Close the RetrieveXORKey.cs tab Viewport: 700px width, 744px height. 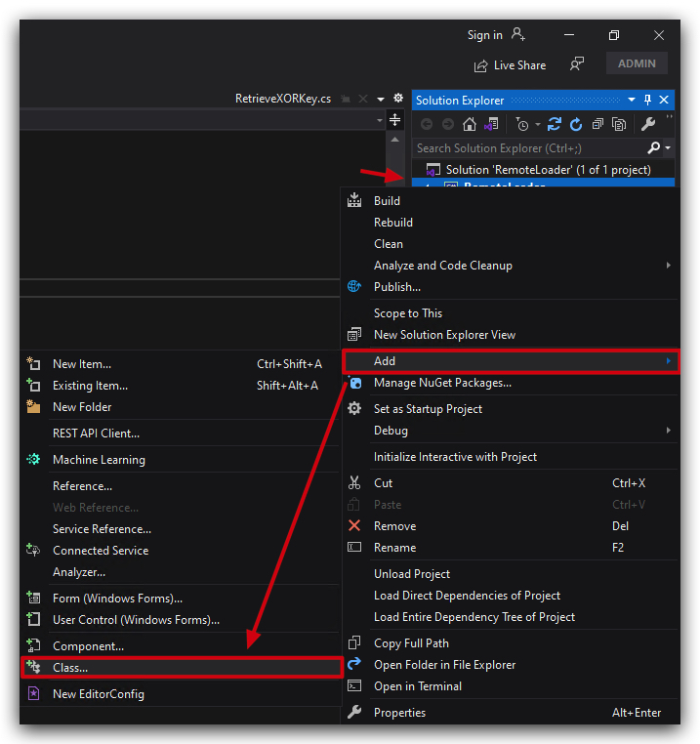[x=363, y=99]
